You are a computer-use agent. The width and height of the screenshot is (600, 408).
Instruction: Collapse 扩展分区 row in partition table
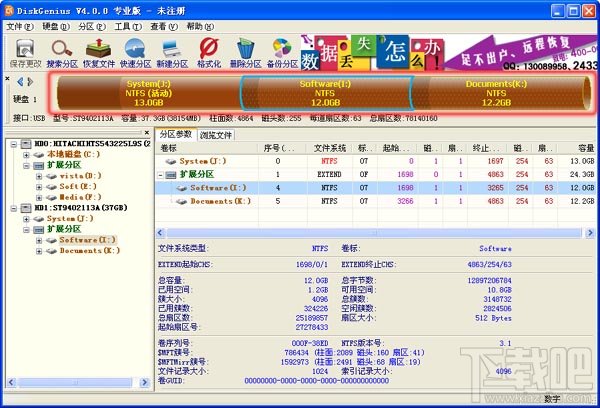tap(160, 175)
